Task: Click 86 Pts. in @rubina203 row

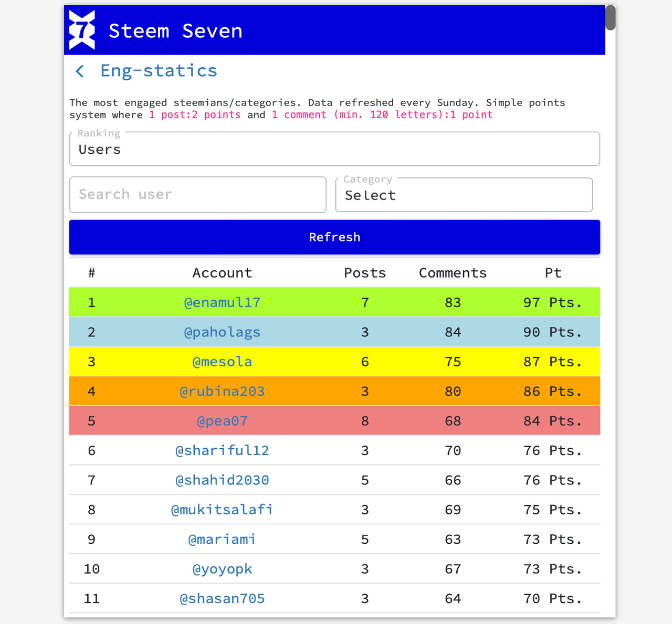Action: (553, 392)
